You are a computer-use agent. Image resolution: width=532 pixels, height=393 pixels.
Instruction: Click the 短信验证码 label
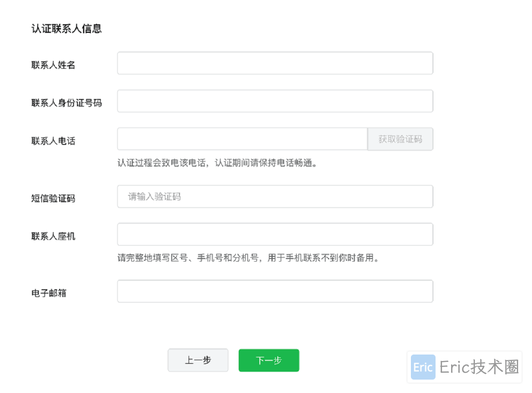pos(53,198)
